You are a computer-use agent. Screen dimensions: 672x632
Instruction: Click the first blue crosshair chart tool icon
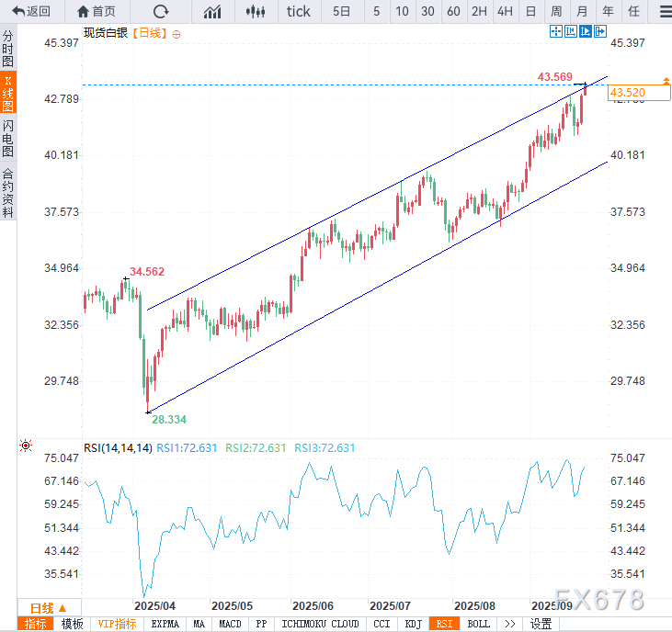[555, 31]
